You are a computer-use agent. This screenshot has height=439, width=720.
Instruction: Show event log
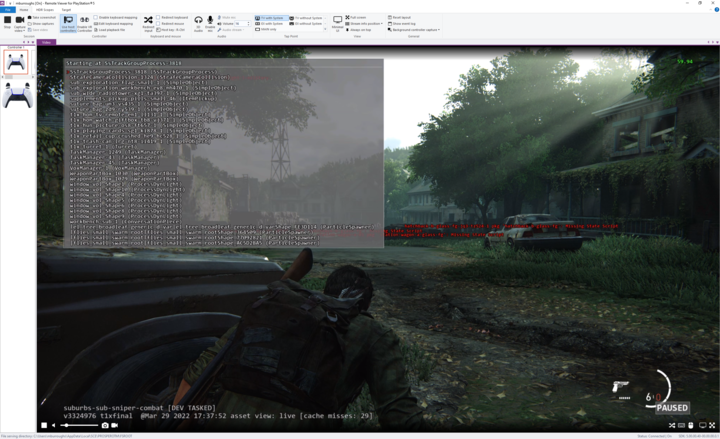click(x=402, y=23)
